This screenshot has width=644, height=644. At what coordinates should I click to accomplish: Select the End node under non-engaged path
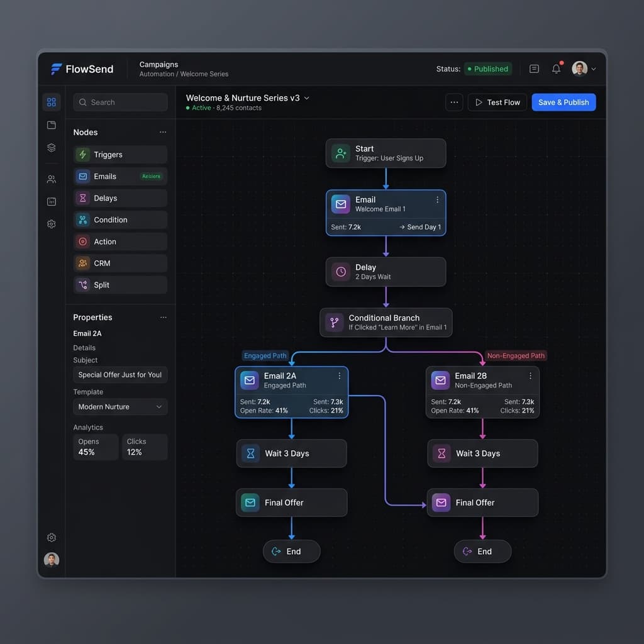[x=482, y=552]
